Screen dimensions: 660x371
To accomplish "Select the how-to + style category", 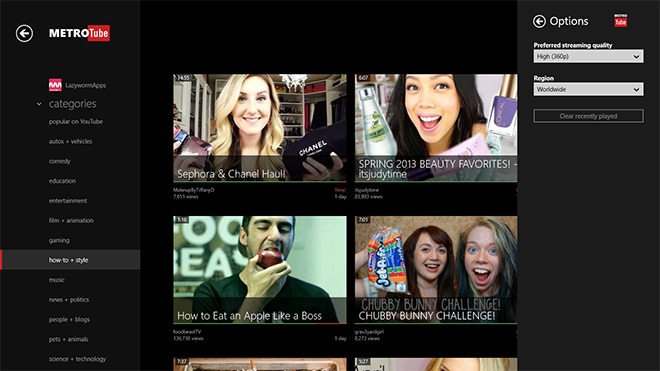I will click(x=70, y=260).
